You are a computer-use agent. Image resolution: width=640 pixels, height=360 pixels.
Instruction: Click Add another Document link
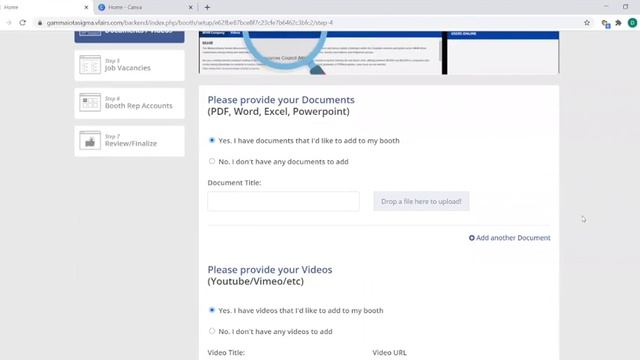[509, 238]
